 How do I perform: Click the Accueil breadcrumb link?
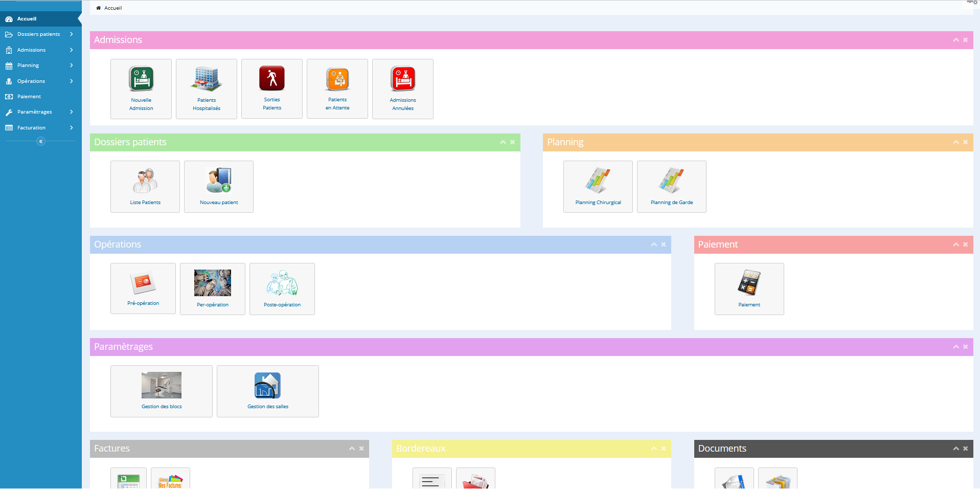coord(113,8)
